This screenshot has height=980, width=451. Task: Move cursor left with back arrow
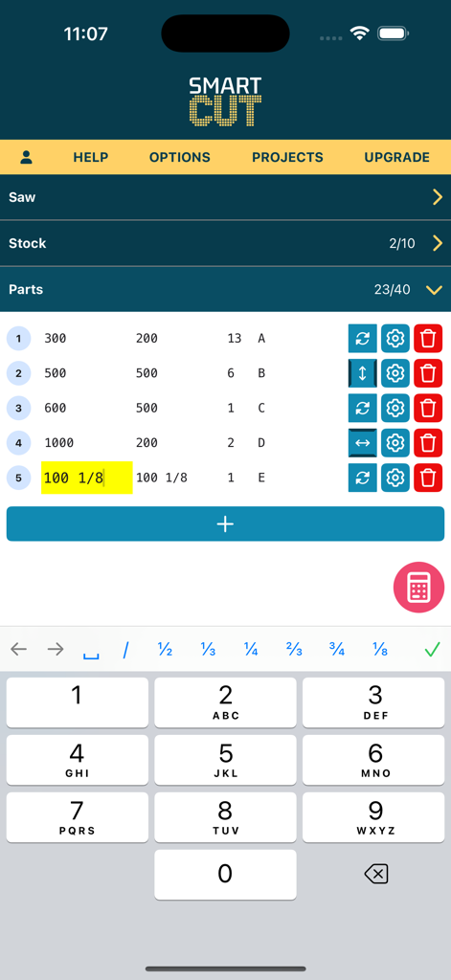pyautogui.click(x=19, y=650)
